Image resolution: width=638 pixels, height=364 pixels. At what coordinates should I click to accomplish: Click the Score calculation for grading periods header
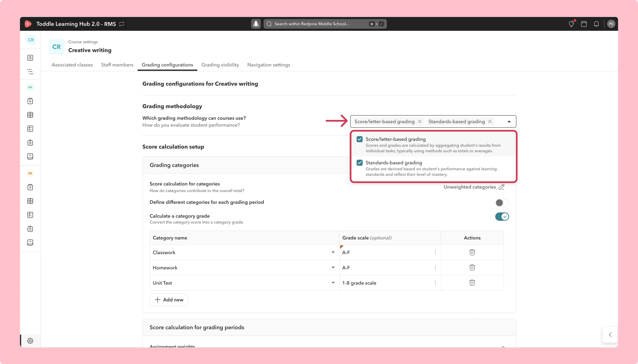[x=197, y=327]
